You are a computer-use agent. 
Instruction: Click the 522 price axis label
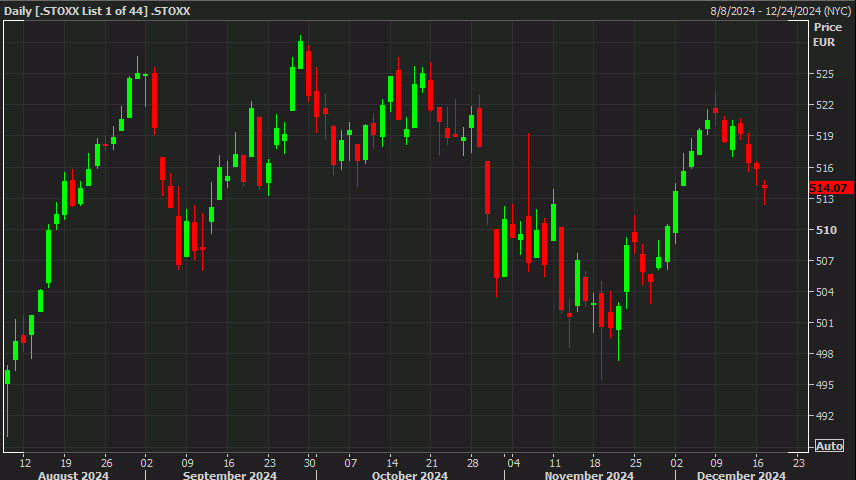pyautogui.click(x=824, y=105)
